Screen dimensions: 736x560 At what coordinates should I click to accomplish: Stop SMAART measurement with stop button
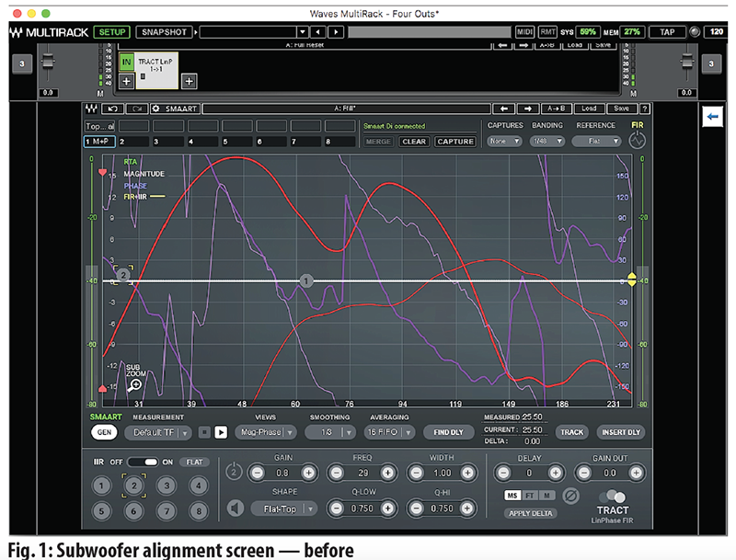204,432
